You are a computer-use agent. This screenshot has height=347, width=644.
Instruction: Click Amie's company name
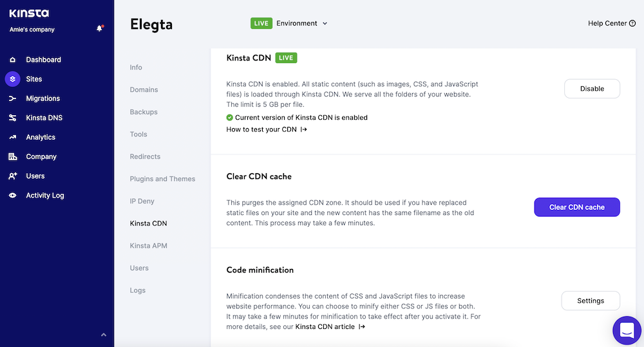[x=32, y=30]
